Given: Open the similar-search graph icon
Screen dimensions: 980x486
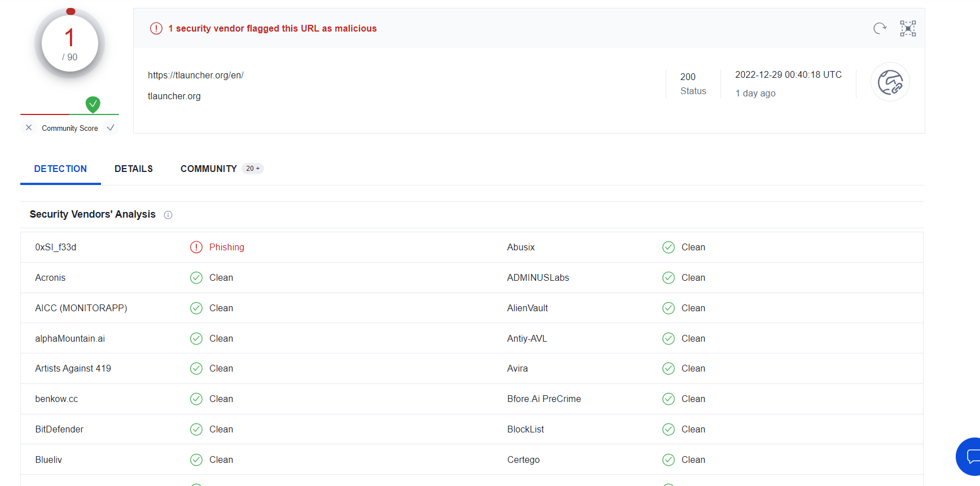Looking at the screenshot, I should coord(908,28).
